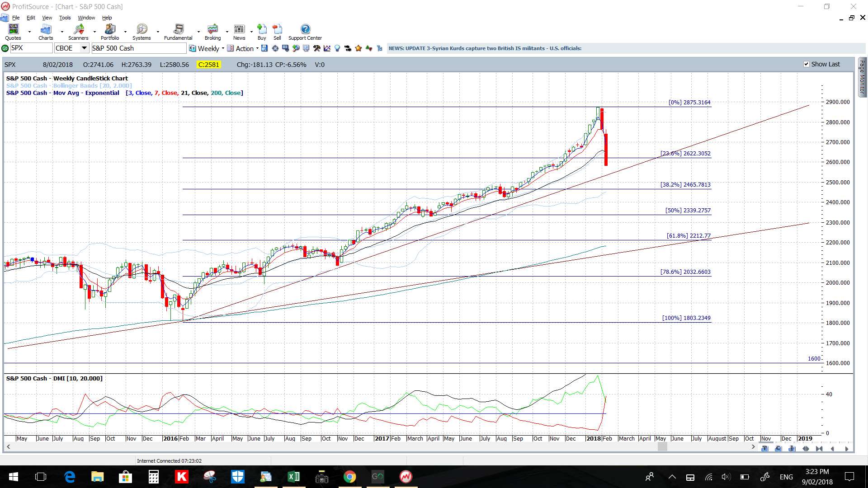
Task: Open the File menu
Action: coord(16,18)
